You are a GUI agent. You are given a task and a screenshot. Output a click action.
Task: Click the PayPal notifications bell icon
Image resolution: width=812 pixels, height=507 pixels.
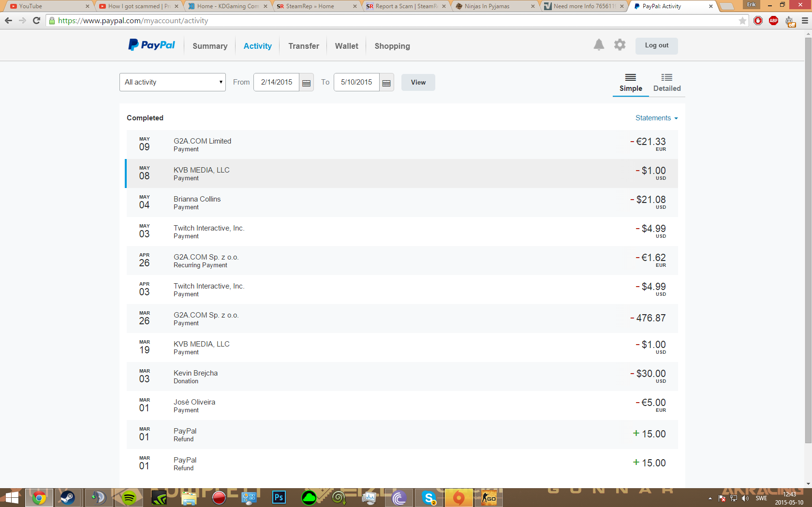coord(599,45)
